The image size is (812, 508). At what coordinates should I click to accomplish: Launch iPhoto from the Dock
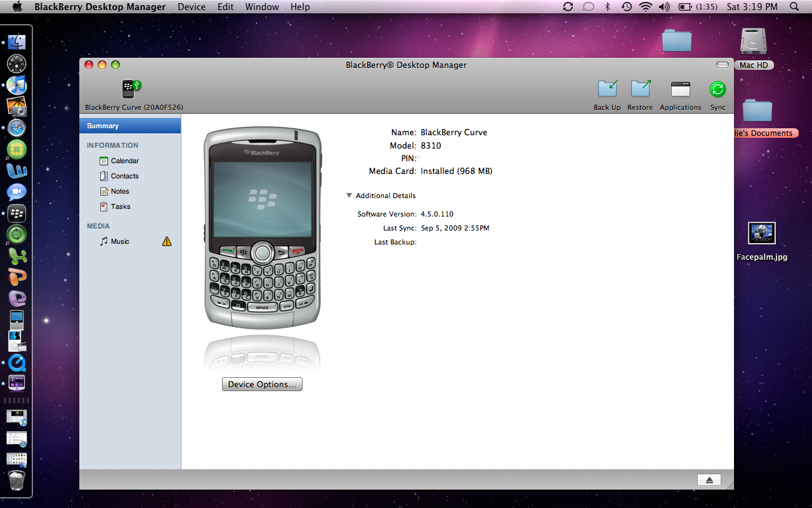(x=16, y=107)
